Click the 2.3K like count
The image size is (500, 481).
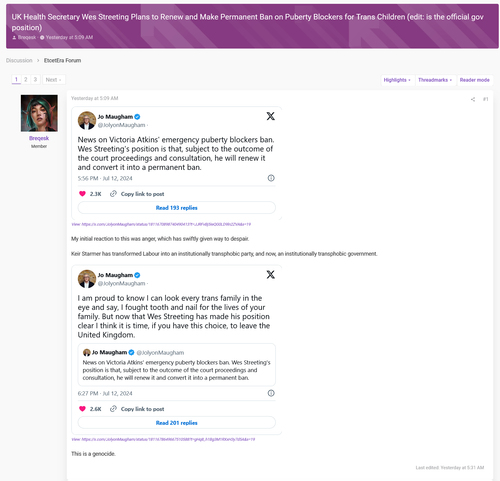96,194
